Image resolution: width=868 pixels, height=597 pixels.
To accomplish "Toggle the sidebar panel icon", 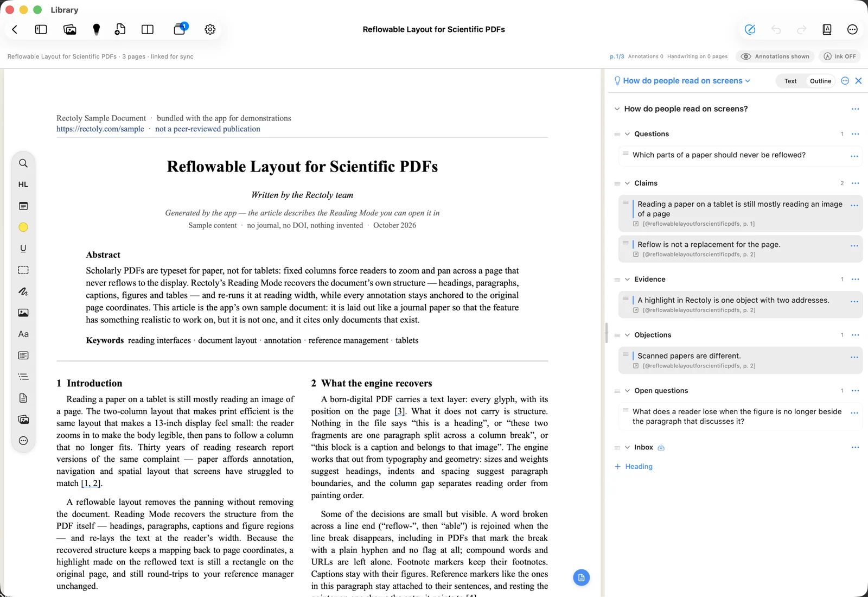I will [x=41, y=29].
